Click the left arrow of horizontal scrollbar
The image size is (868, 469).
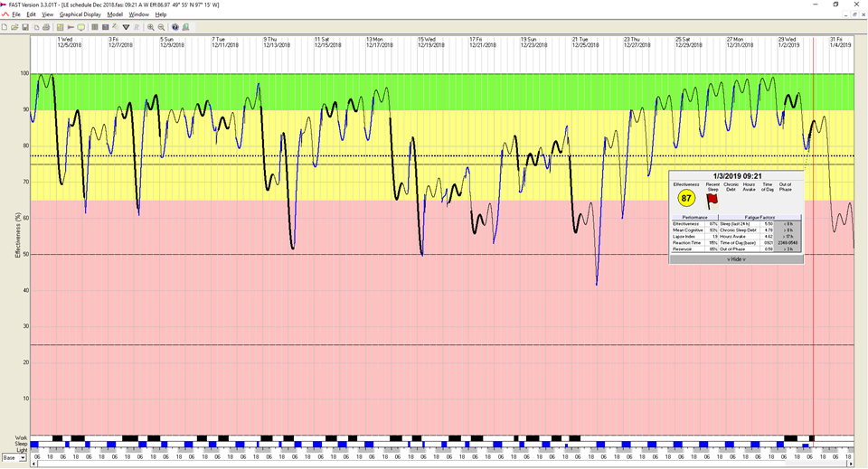click(x=33, y=463)
